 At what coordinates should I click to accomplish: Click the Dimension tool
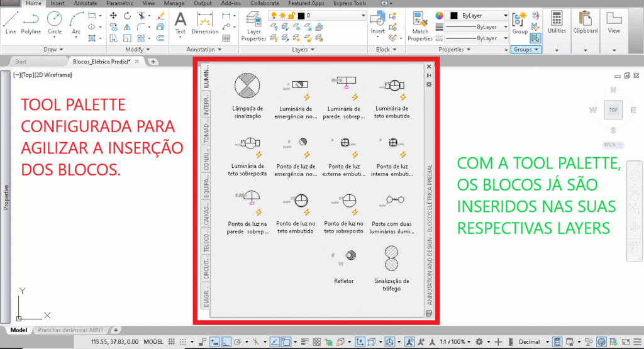tap(205, 23)
